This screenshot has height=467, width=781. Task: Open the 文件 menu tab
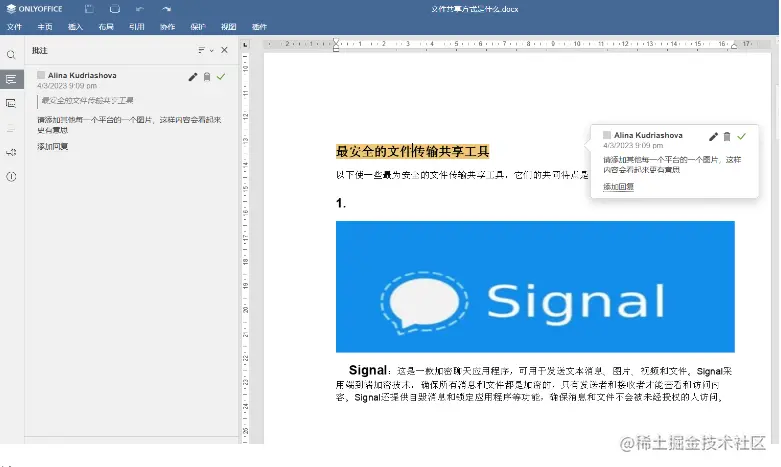14,27
